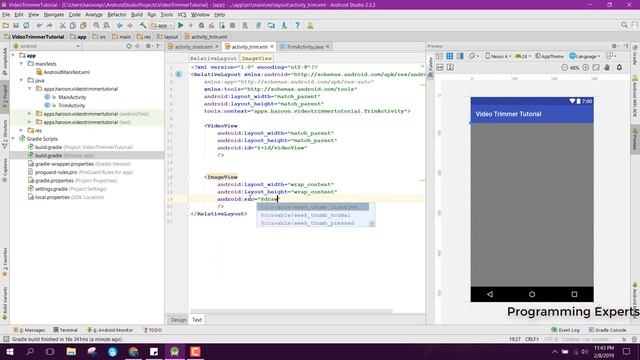Click Zoom to Fit in preview toolbar

[x=596, y=67]
